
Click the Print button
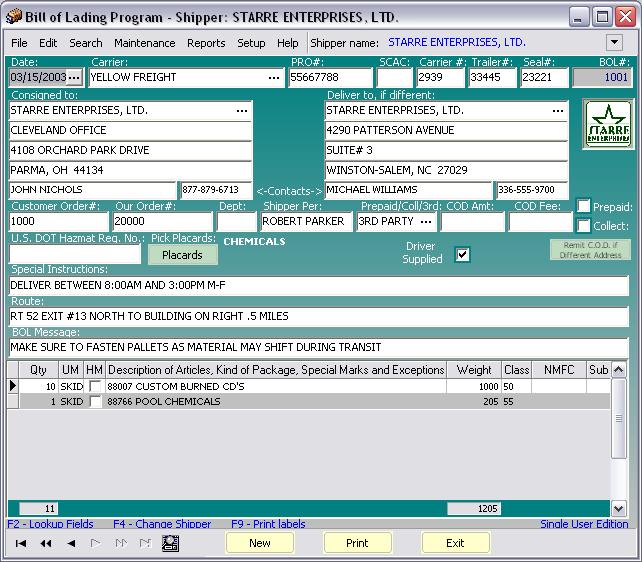357,543
